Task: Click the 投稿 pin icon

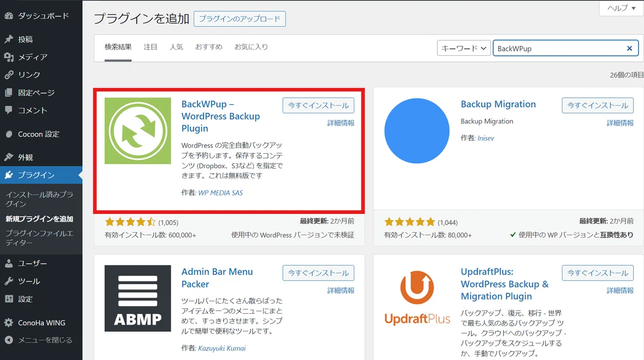Action: pos(9,39)
